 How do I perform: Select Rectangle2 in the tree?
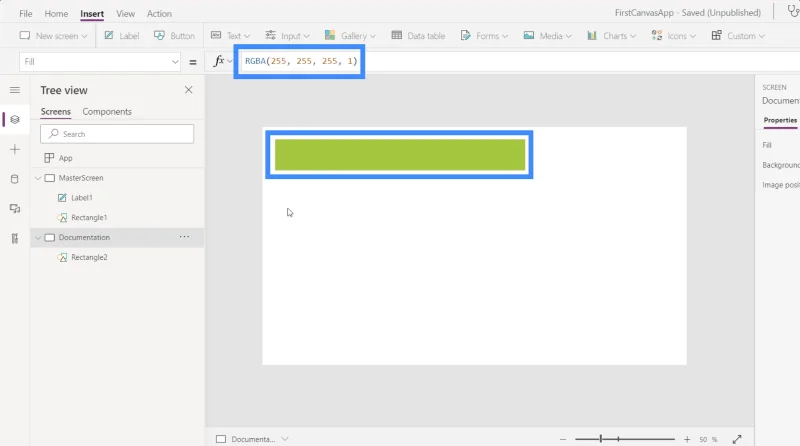click(89, 257)
